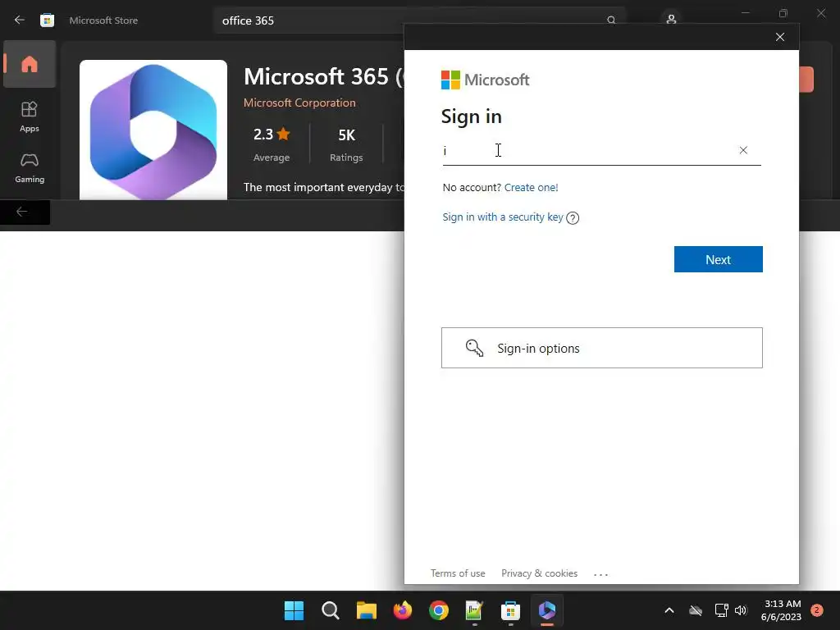This screenshot has width=840, height=630.
Task: Open notifications badge showing 2
Action: click(x=817, y=610)
